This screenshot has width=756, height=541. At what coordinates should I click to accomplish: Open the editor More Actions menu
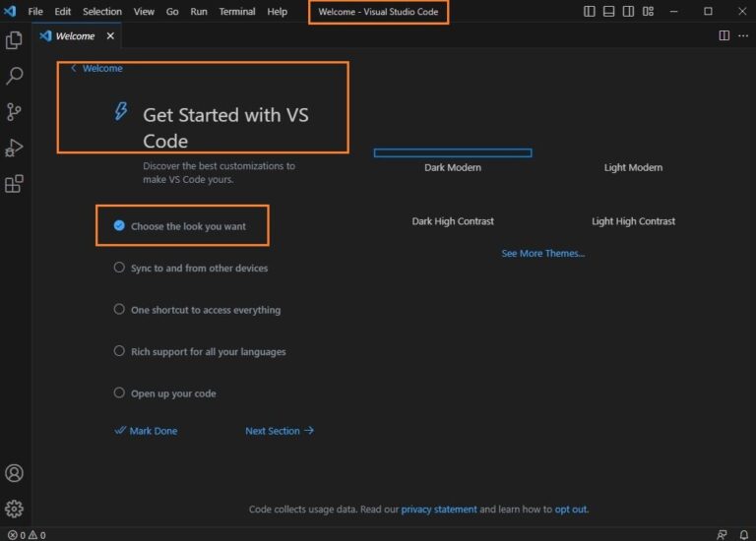click(x=743, y=35)
